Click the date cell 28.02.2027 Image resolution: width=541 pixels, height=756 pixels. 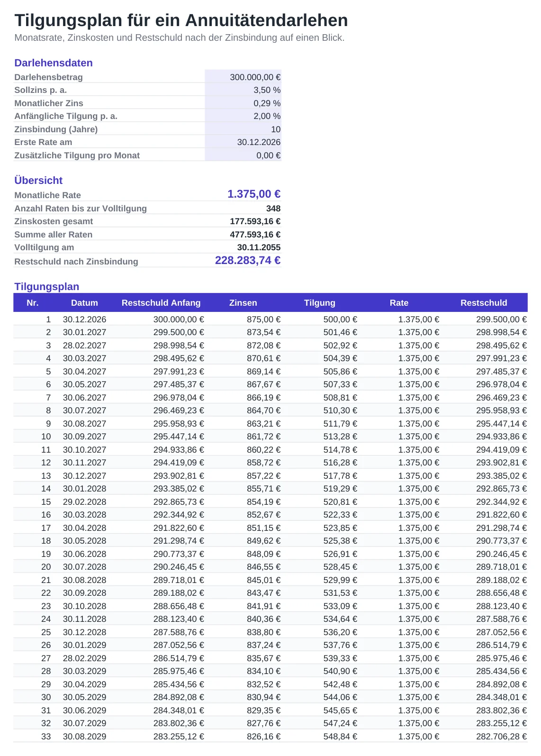[84, 346]
